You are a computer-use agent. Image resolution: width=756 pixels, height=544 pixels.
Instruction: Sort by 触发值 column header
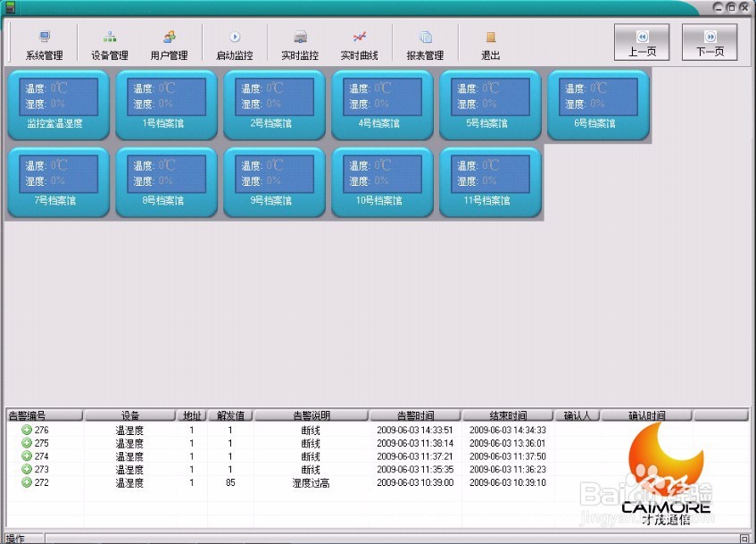pyautogui.click(x=230, y=415)
